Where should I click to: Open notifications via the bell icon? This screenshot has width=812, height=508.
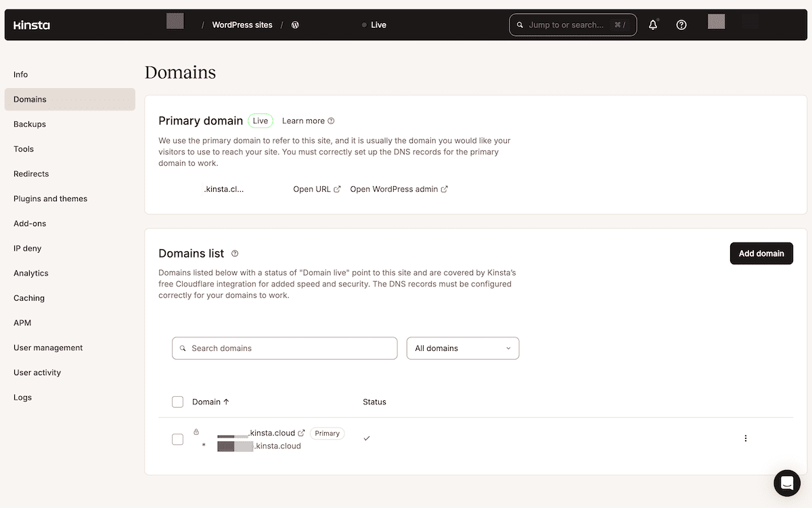[652, 24]
